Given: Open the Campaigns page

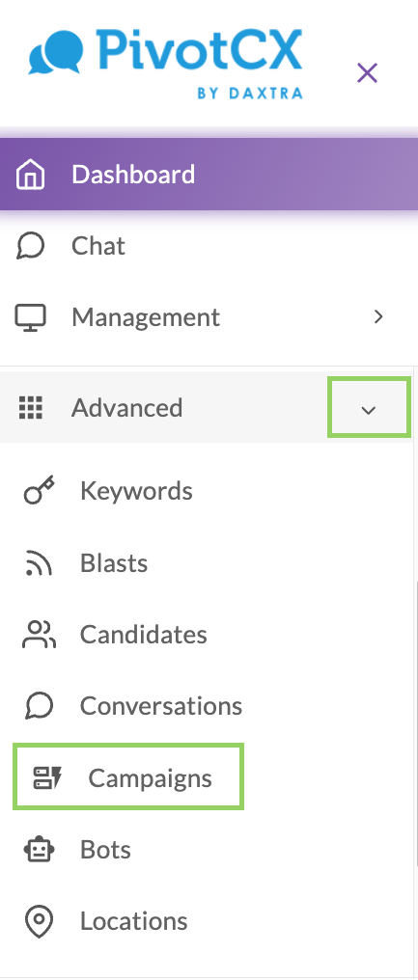Looking at the screenshot, I should click(x=128, y=777).
